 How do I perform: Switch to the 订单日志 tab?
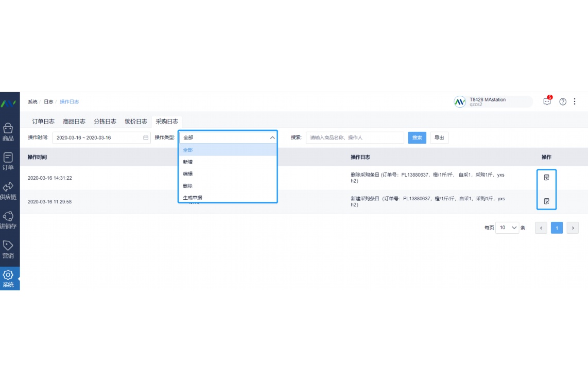tap(43, 121)
